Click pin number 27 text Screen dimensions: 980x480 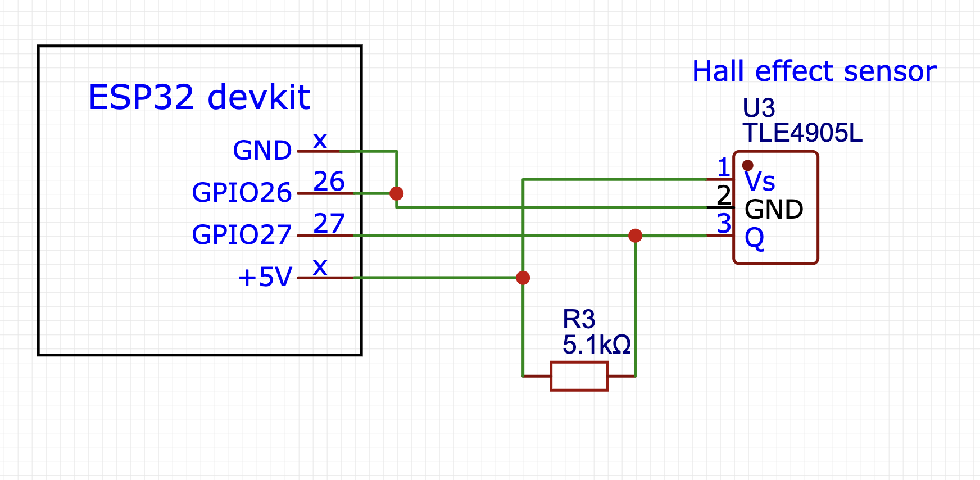(x=329, y=224)
